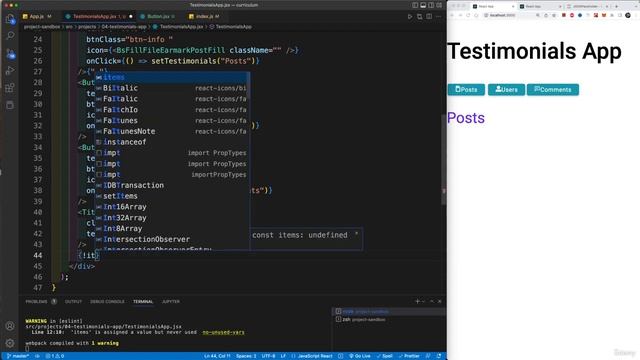Select the zsh terminal in terminal list
Viewport: 640px width, 360px height.
pyautogui.click(x=388, y=320)
